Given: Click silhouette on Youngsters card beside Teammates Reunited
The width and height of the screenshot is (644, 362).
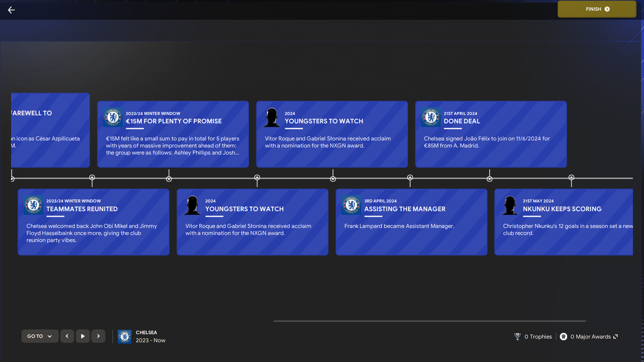Looking at the screenshot, I should click(192, 205).
